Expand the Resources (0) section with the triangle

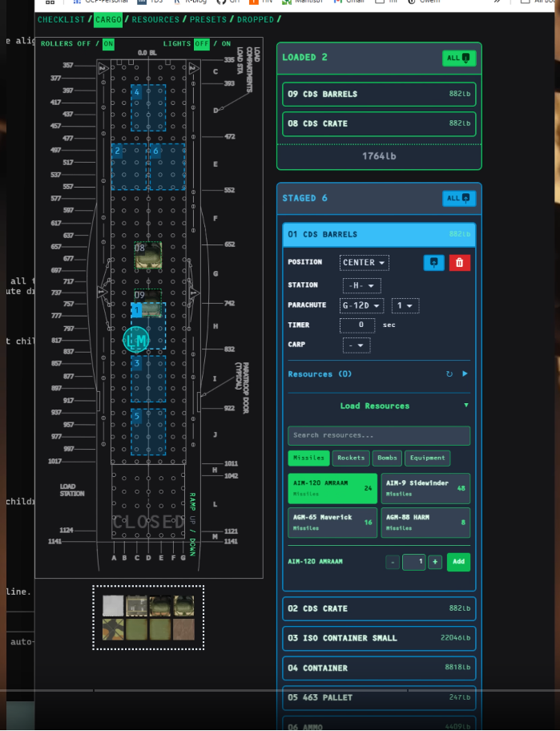click(465, 374)
